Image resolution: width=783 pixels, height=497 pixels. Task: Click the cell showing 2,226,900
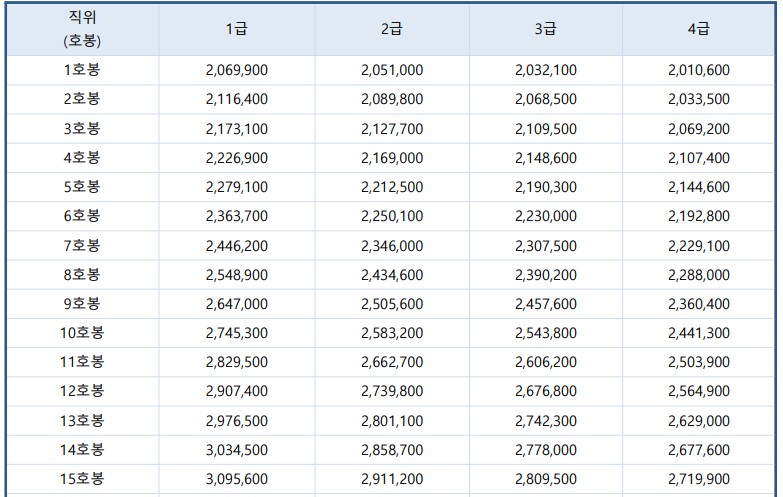237,158
